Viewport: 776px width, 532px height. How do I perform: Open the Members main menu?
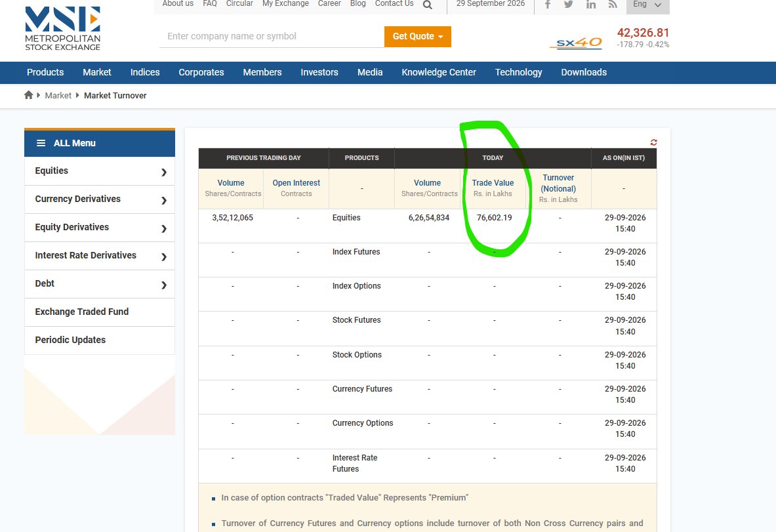click(262, 72)
